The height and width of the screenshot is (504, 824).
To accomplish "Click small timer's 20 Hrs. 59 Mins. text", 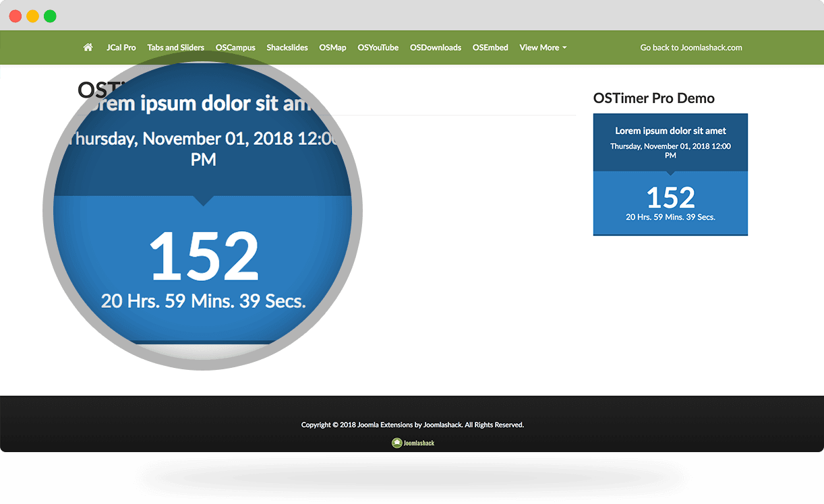I will [x=670, y=217].
